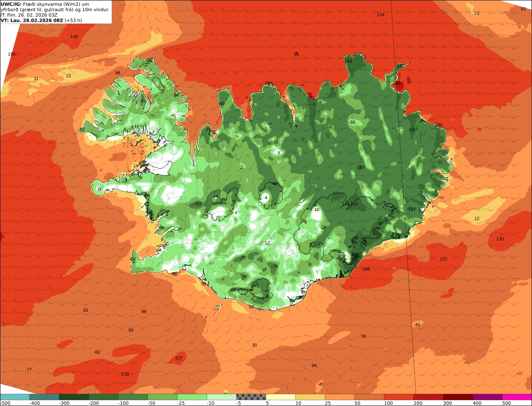Click the map value "77"

tap(29, 370)
